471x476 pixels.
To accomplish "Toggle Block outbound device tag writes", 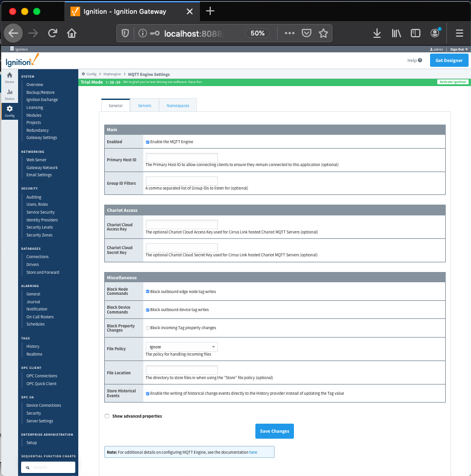I will pyautogui.click(x=148, y=310).
